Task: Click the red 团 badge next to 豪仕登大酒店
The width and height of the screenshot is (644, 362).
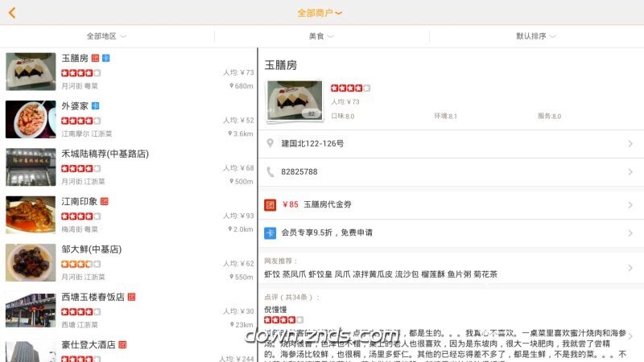Action: click(122, 345)
